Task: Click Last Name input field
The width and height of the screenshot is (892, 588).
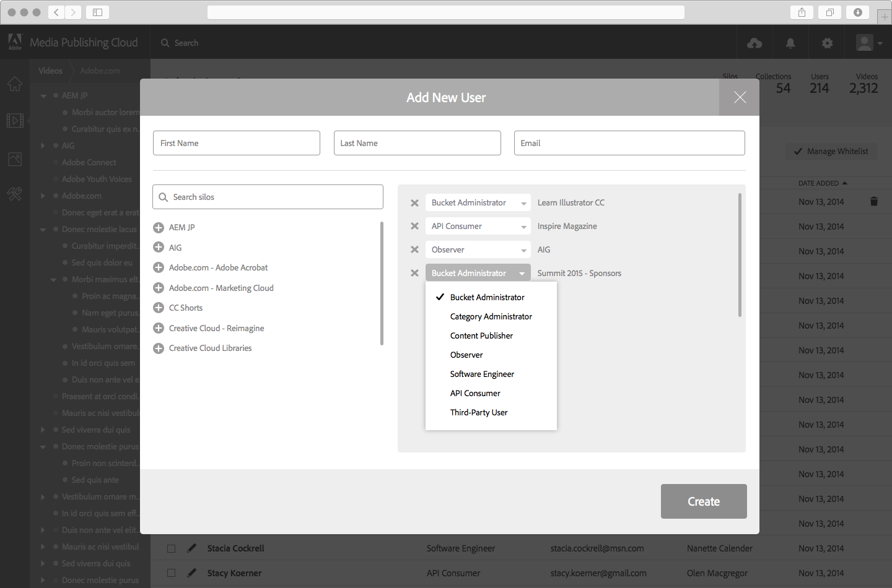Action: 418,143
